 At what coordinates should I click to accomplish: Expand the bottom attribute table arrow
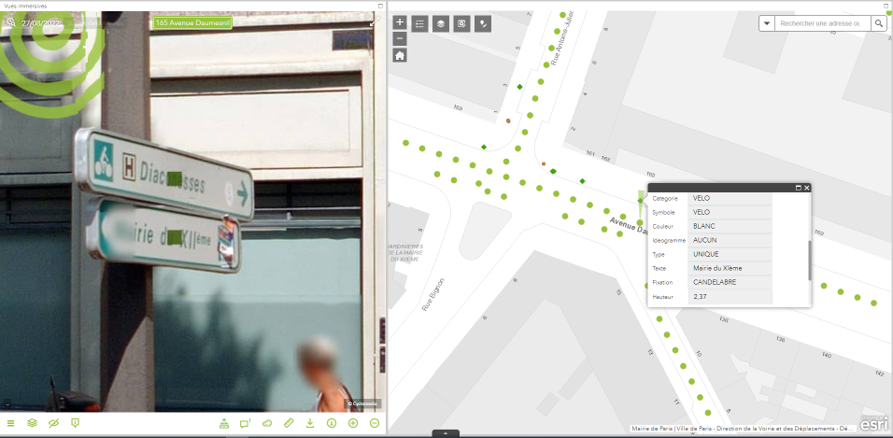[446, 433]
